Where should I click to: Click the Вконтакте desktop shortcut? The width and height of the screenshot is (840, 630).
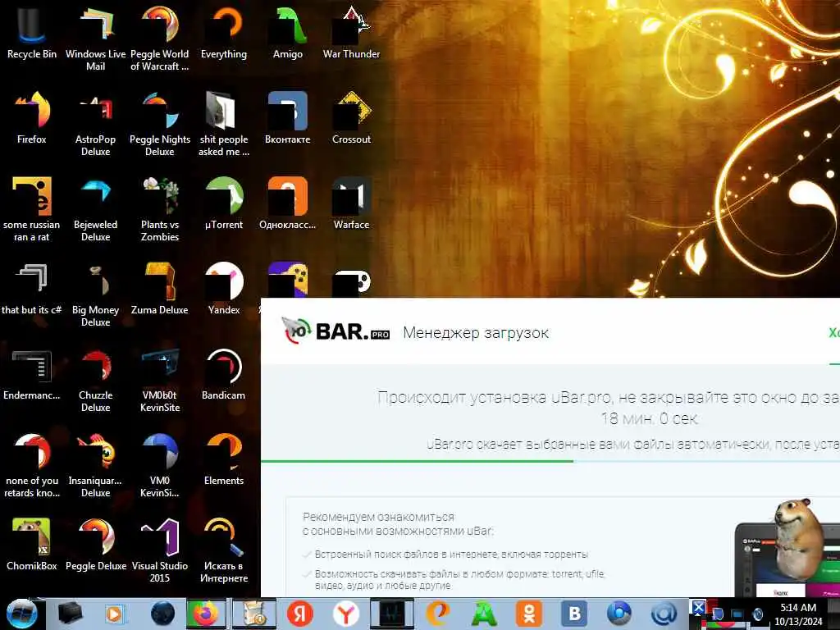(x=288, y=118)
